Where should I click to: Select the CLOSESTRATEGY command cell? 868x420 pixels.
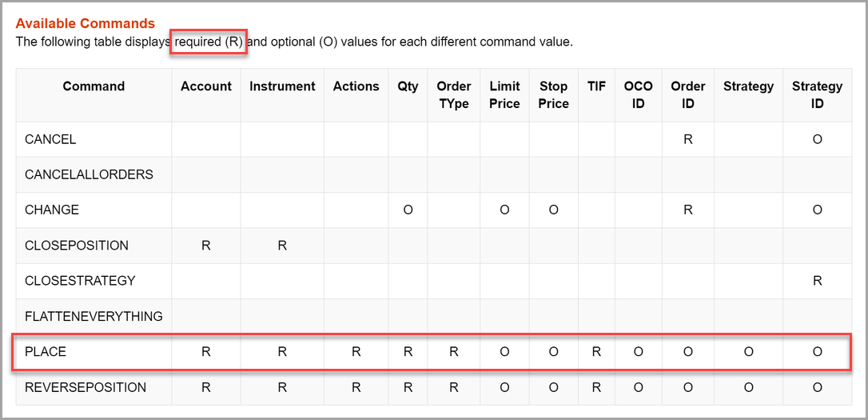pos(80,281)
